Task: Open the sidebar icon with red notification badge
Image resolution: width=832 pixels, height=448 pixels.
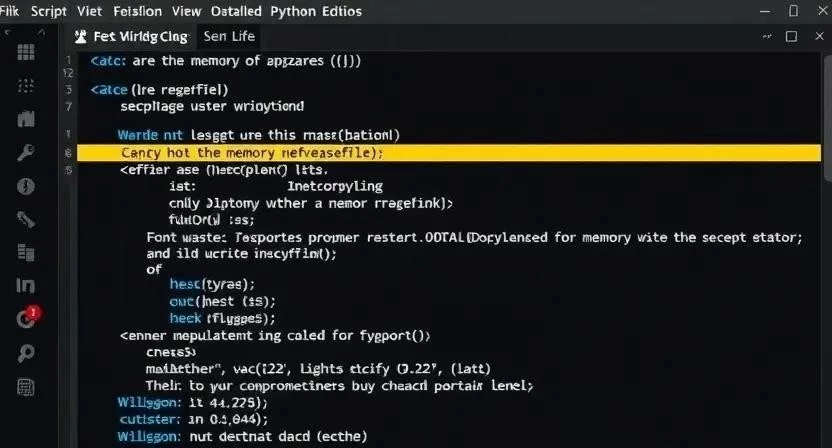Action: tap(27, 318)
